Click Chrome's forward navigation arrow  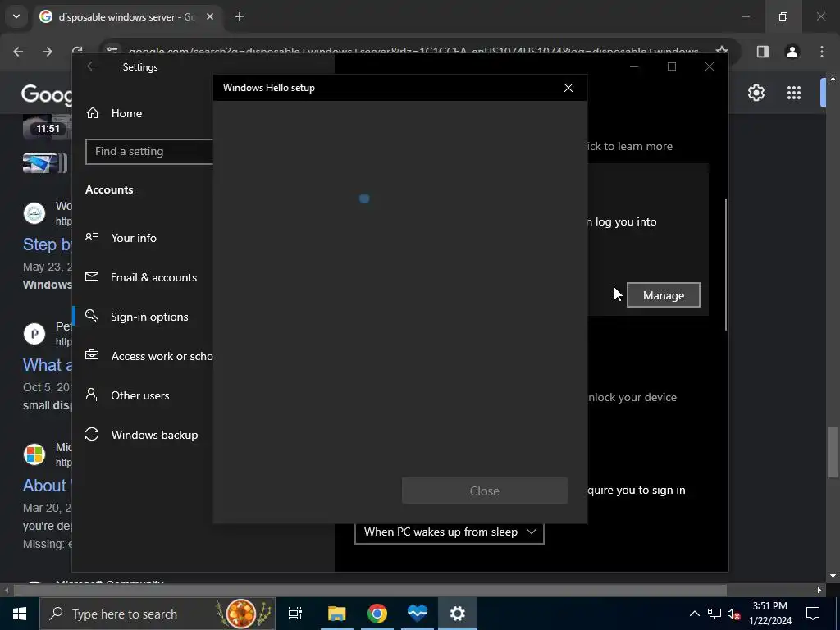point(48,52)
